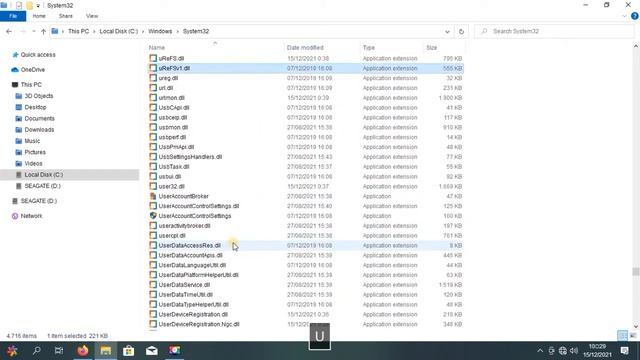Select the urlmon.dll file
The height and width of the screenshot is (360, 640).
click(x=171, y=98)
